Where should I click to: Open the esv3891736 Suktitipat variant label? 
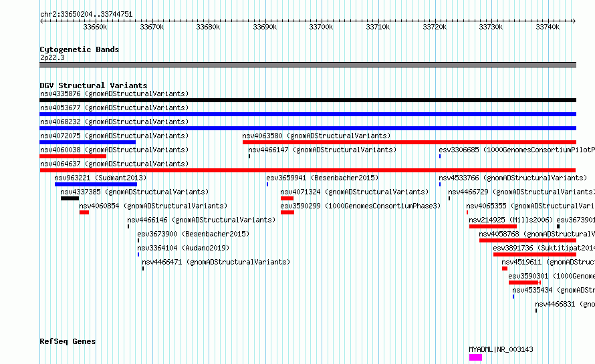(x=544, y=248)
